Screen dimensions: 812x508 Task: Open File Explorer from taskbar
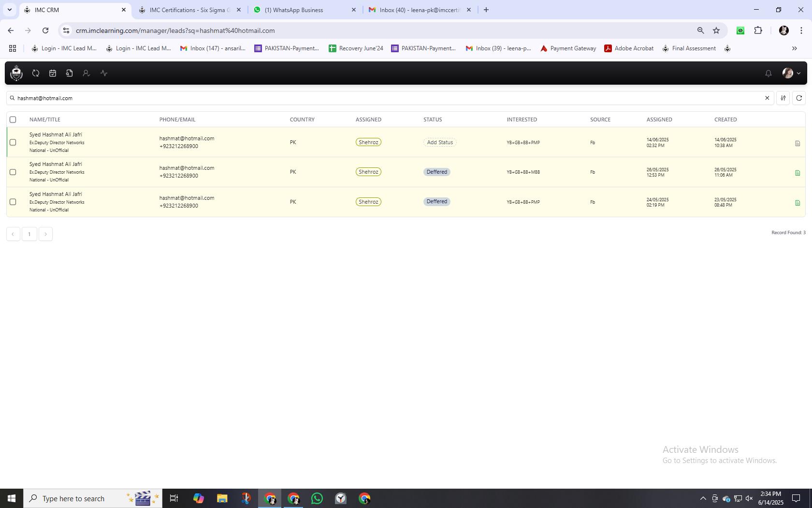[222, 498]
